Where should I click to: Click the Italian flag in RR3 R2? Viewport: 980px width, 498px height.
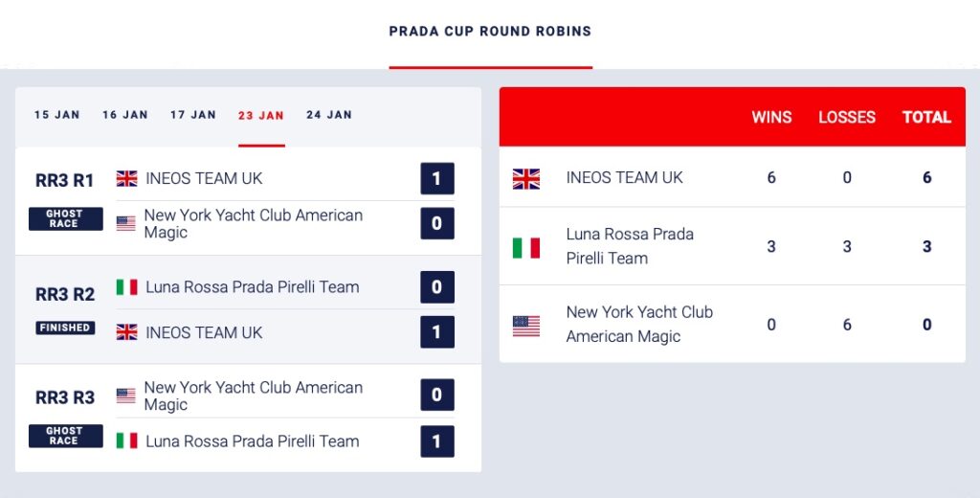[126, 287]
